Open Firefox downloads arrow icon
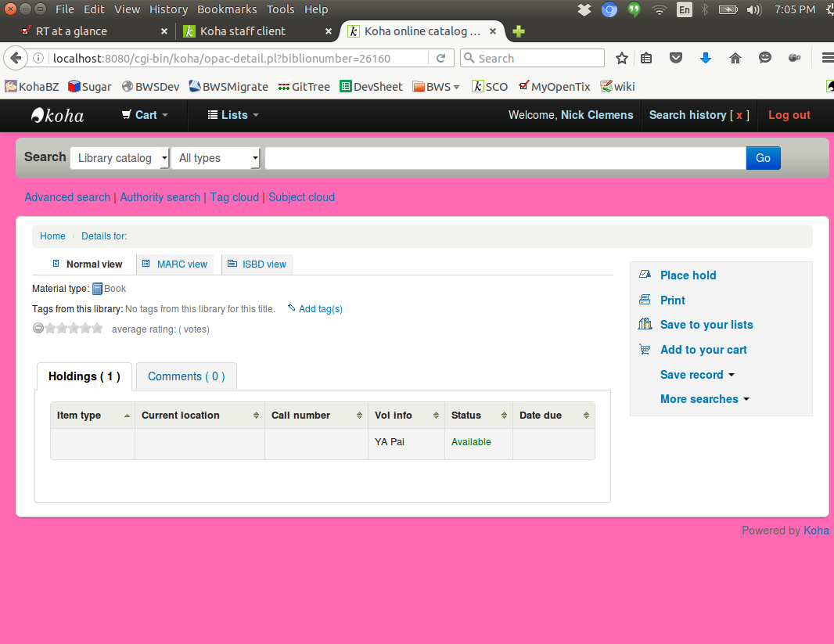Screen dimensions: 834x644 coord(705,58)
